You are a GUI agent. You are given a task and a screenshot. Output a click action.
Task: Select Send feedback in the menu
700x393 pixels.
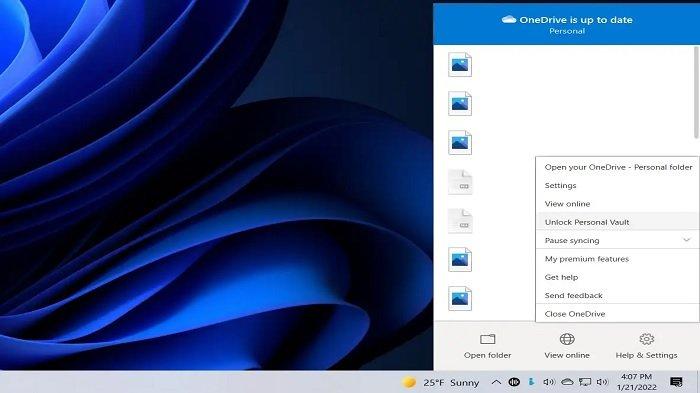(618, 295)
